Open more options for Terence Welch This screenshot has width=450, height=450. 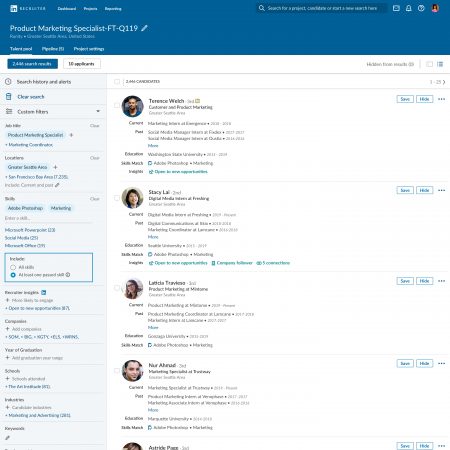coord(441,99)
